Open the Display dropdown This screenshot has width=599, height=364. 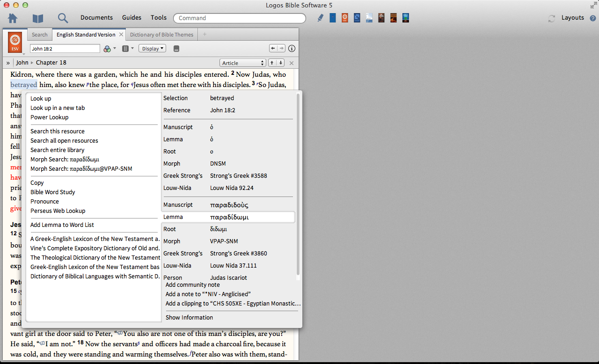152,49
